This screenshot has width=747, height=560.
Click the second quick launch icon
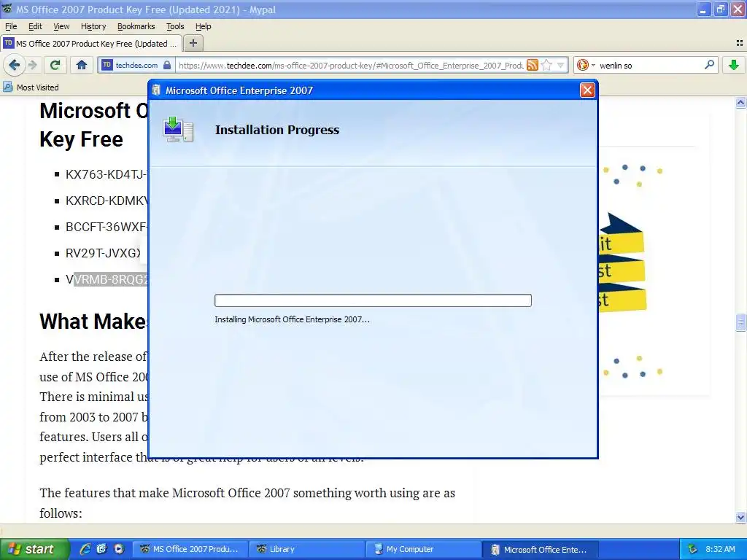pos(101,549)
